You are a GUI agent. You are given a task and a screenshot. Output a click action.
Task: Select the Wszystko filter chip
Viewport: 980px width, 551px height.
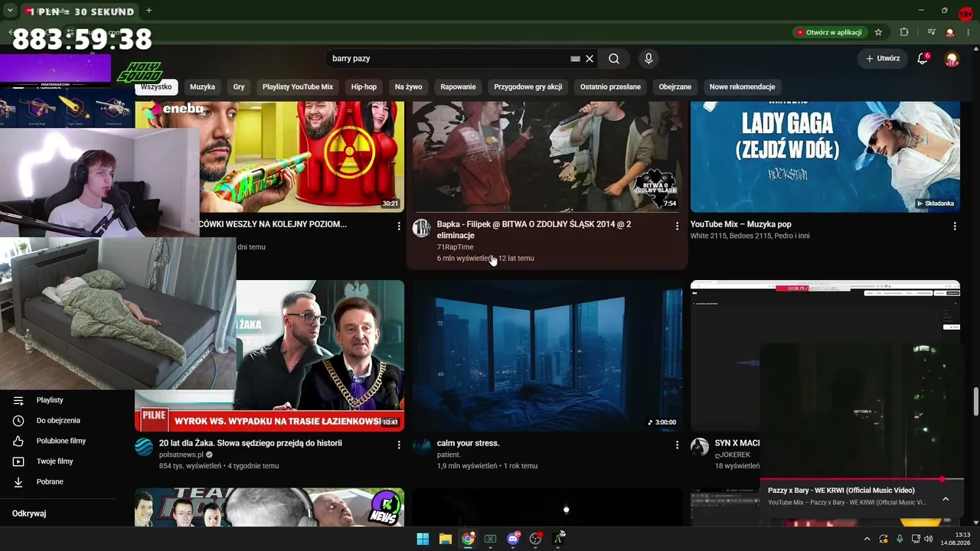(x=156, y=86)
